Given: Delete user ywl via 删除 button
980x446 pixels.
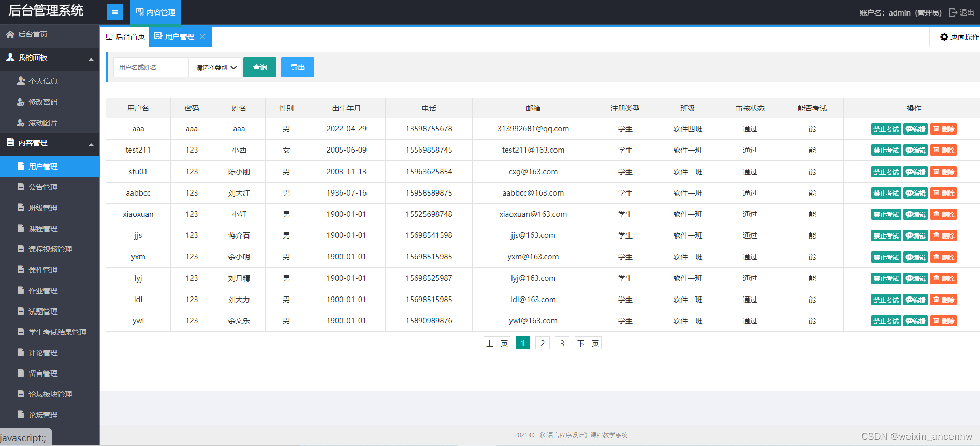Looking at the screenshot, I should coord(944,321).
